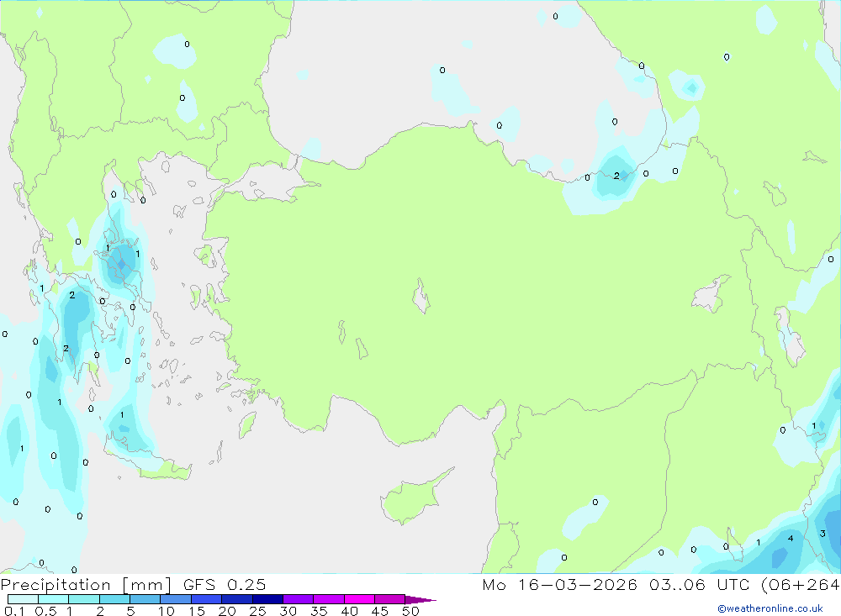Select the 2–5 mm legend color box

coord(114,599)
